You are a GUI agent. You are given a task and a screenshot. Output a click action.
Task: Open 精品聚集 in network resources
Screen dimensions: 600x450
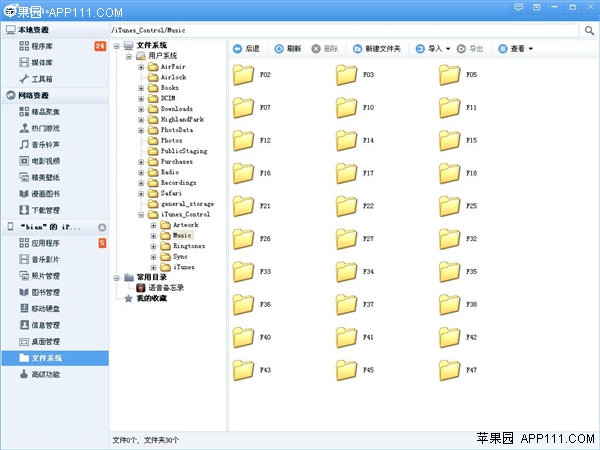coord(55,112)
